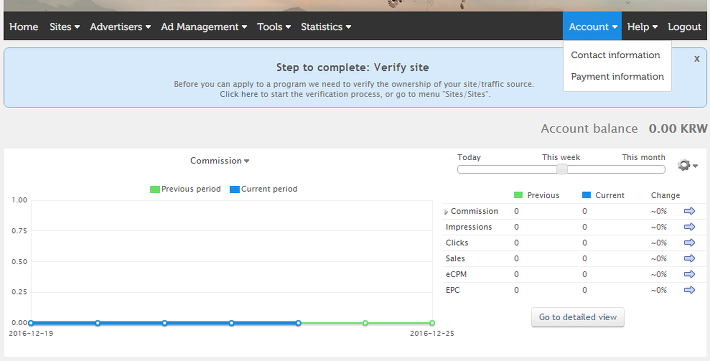Set the period slider to This month
Screen dimensions: 710x361
pyautogui.click(x=643, y=157)
